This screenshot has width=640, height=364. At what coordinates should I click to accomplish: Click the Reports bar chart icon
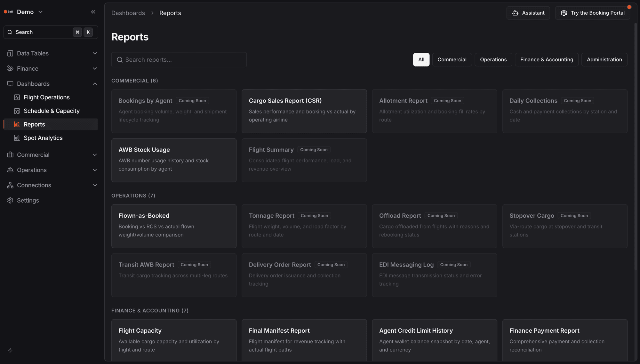pos(17,124)
